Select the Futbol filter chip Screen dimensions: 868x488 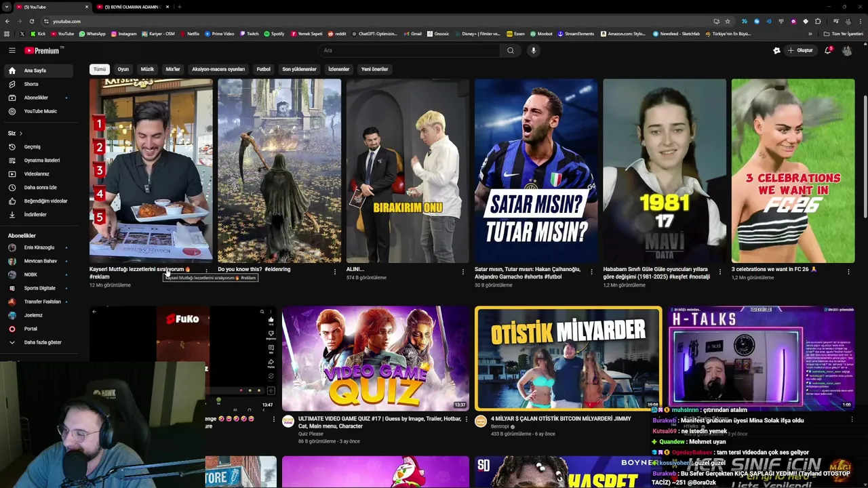point(264,69)
